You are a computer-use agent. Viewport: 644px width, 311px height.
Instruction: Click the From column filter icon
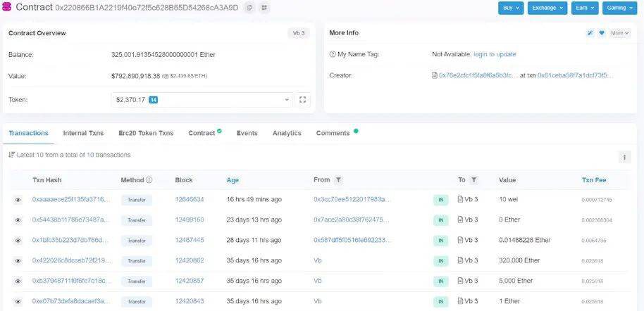[338, 179]
